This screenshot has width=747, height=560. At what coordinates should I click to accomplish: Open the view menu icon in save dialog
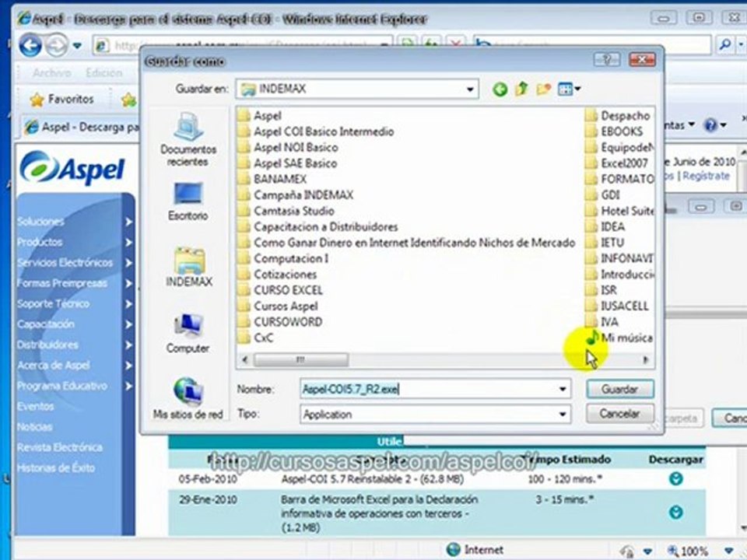[x=569, y=89]
